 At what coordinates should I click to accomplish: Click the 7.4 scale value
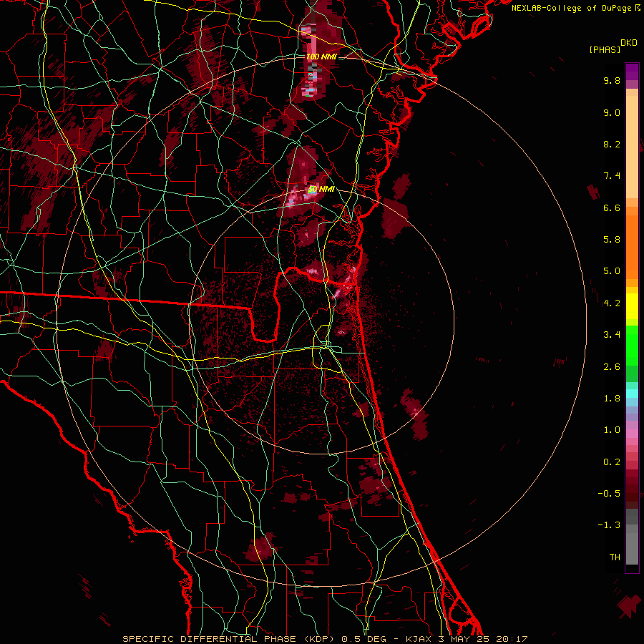tap(612, 176)
